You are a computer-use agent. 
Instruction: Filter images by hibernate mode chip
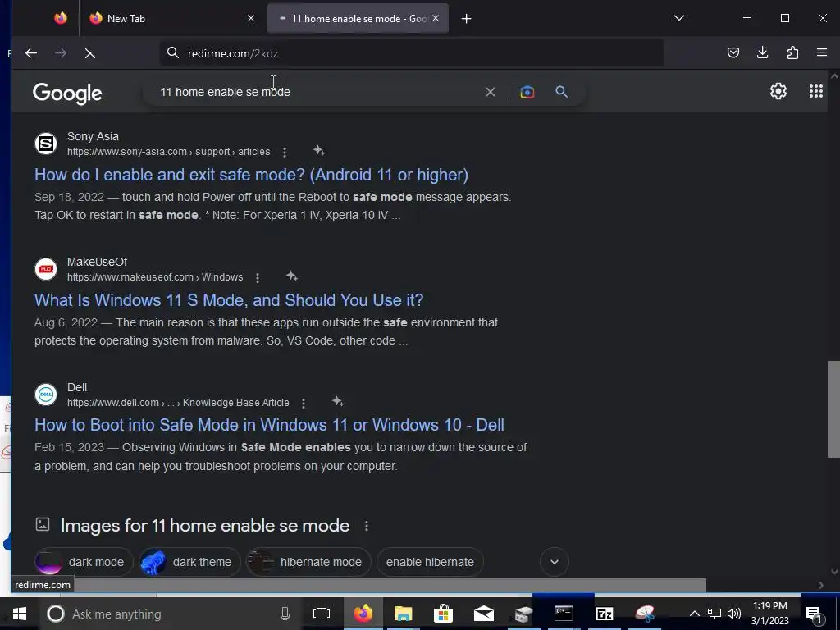click(308, 562)
